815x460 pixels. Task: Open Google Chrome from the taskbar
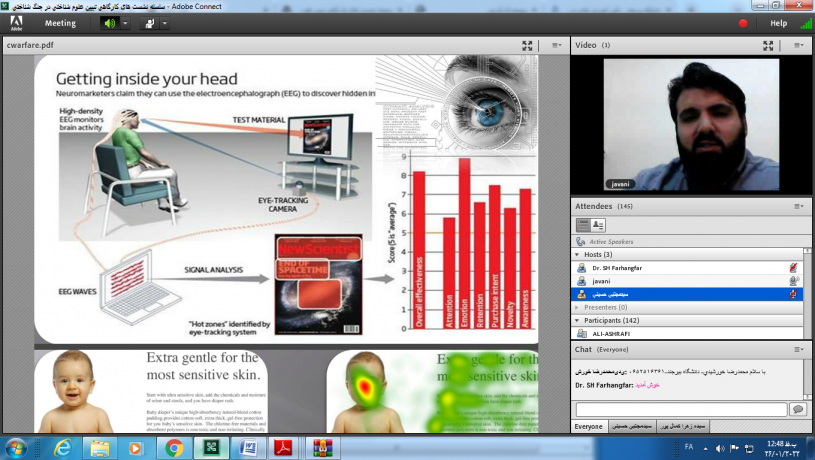(173, 447)
